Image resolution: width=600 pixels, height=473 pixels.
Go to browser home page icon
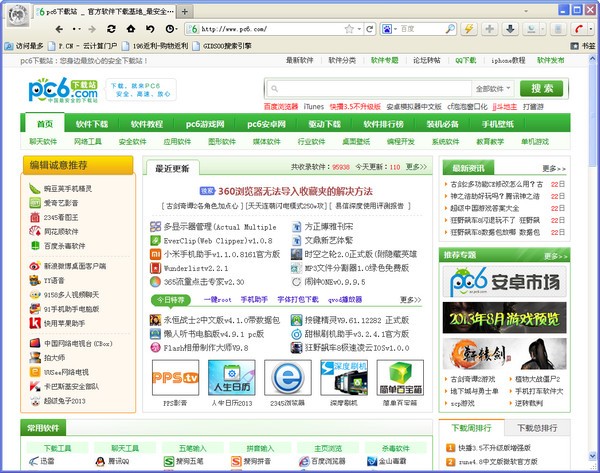point(131,29)
